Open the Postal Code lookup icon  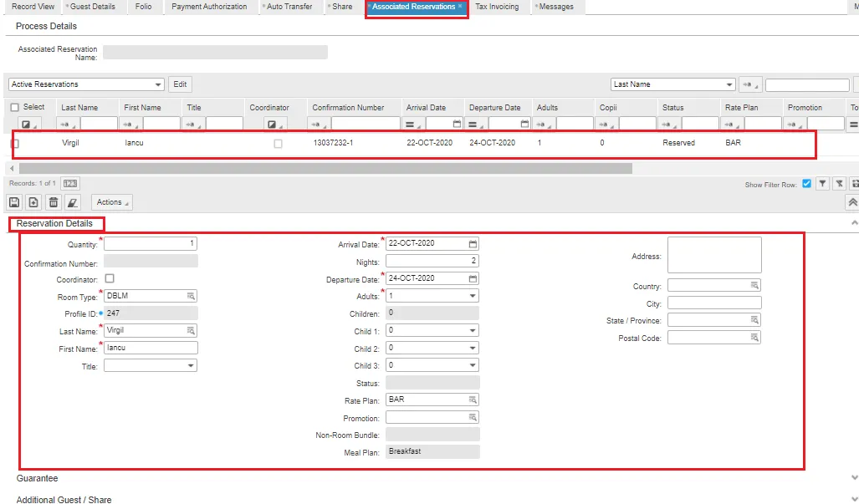coord(754,338)
